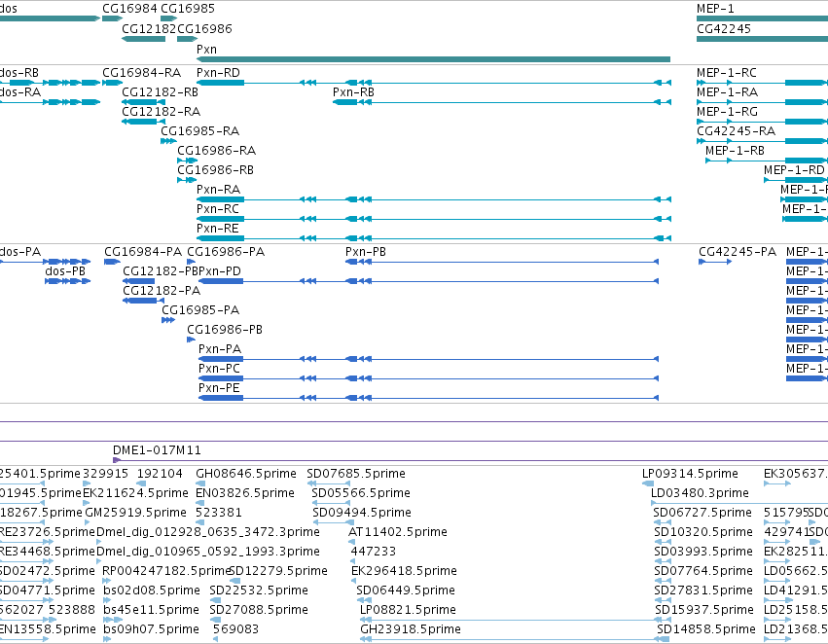
Task: Click protein Pxn-PB
Action: (502, 262)
